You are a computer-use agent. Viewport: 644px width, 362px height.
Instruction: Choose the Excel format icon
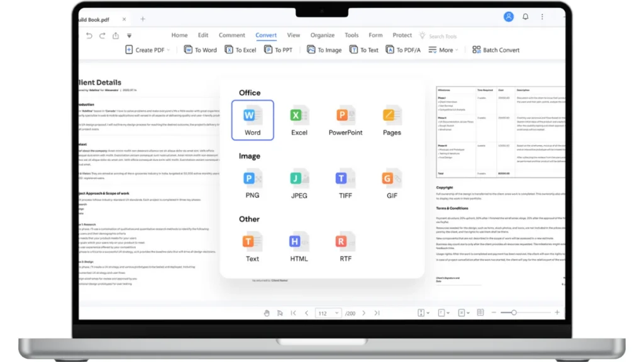299,120
